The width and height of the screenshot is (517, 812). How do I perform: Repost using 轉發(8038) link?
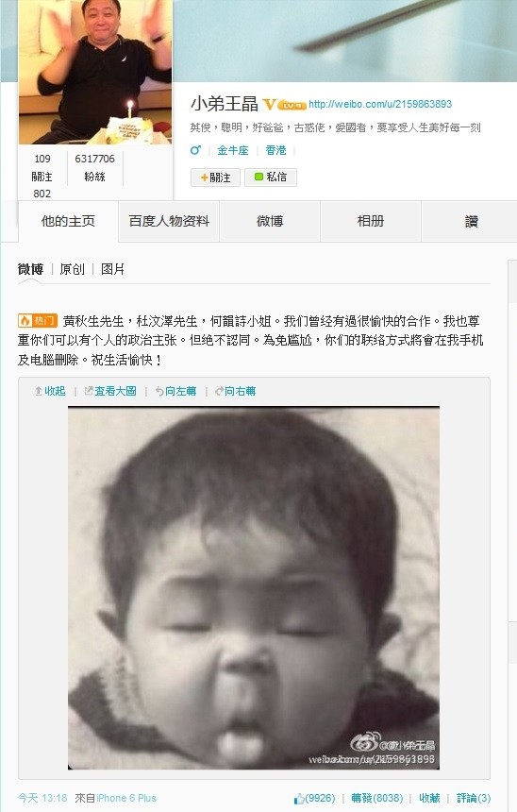coord(376,798)
